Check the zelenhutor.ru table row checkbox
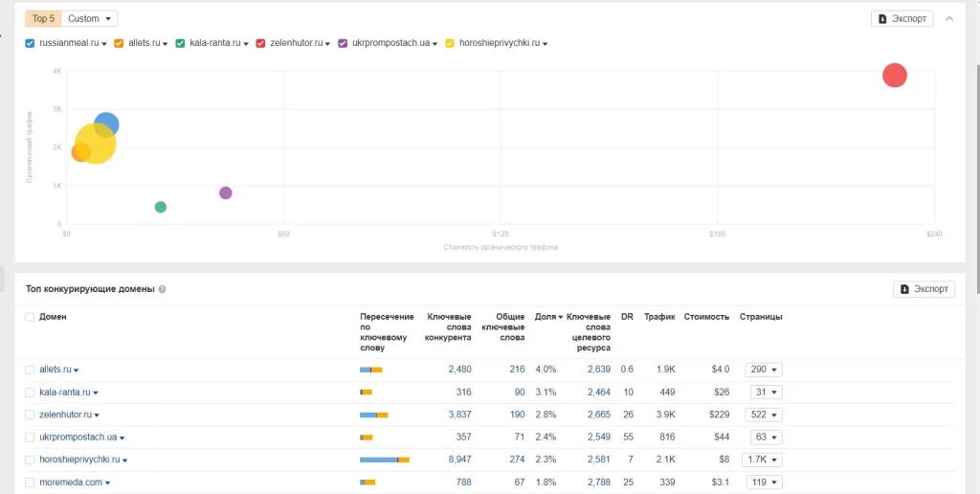Viewport: 980px width, 494px height. click(30, 415)
